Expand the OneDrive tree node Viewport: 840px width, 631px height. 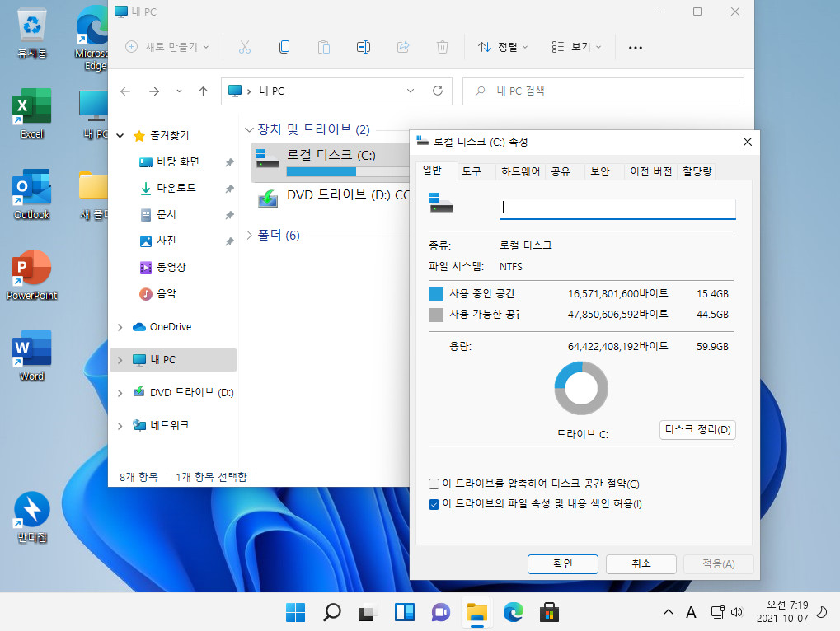pyautogui.click(x=120, y=327)
